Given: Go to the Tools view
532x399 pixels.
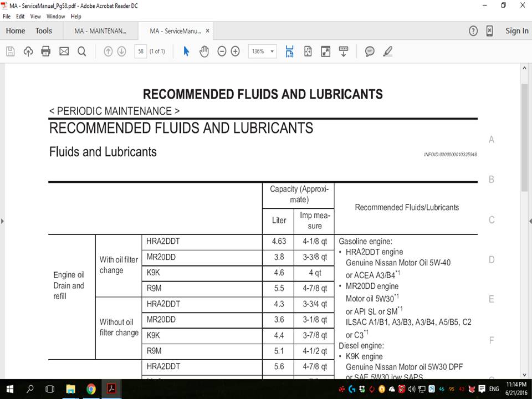Looking at the screenshot, I should (44, 31).
